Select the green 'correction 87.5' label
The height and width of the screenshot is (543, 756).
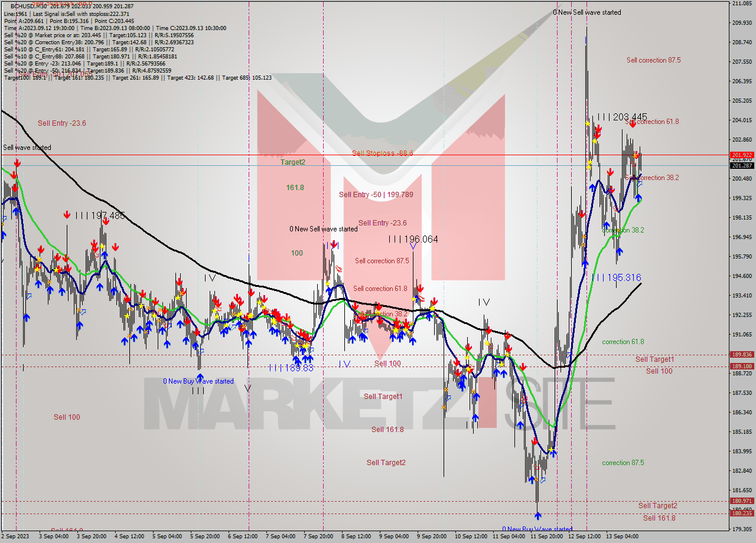pyautogui.click(x=623, y=463)
